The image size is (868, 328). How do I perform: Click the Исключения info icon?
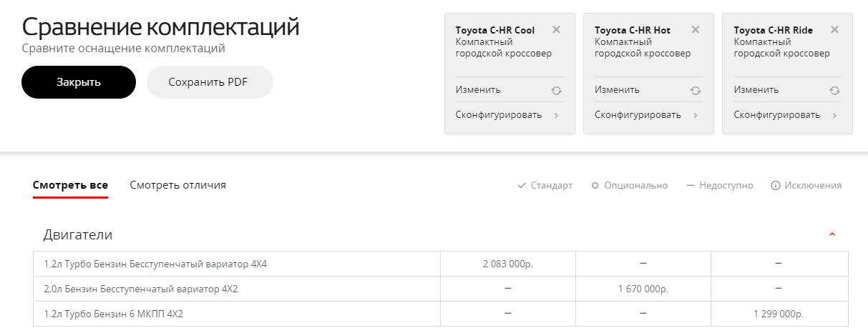click(775, 186)
